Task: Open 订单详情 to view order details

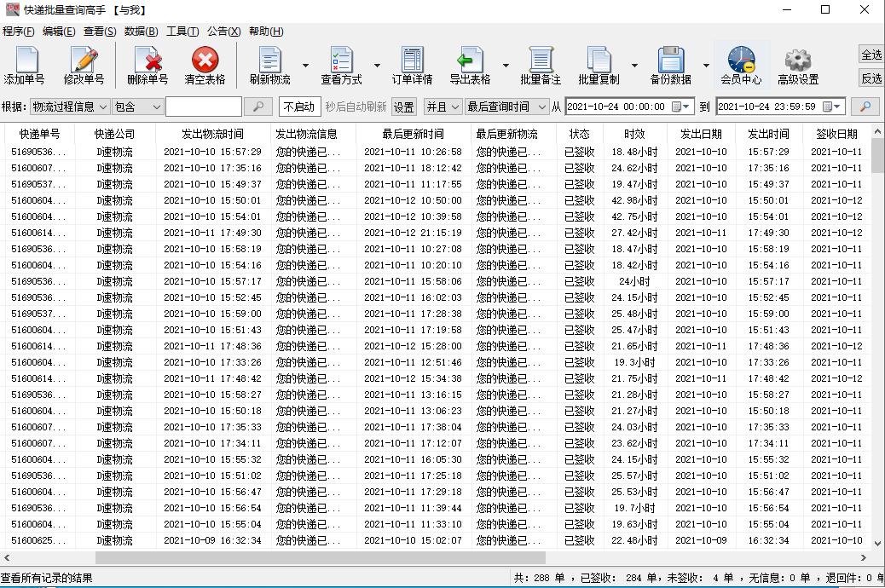Action: pos(411,65)
